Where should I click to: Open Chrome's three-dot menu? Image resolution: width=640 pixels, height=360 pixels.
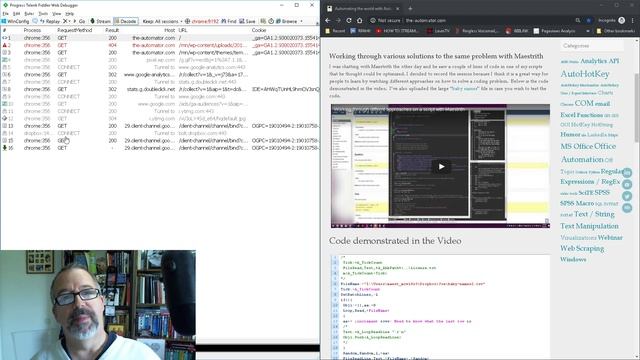click(x=633, y=20)
